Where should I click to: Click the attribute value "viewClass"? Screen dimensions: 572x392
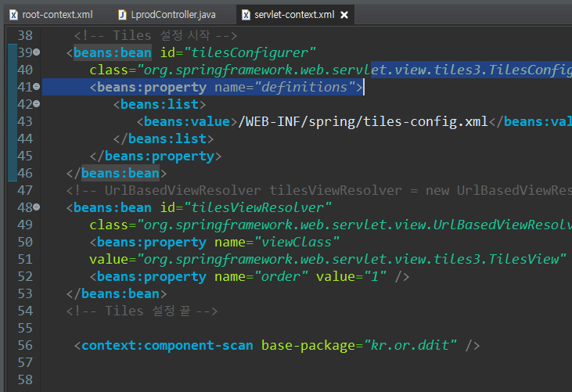pyautogui.click(x=297, y=242)
